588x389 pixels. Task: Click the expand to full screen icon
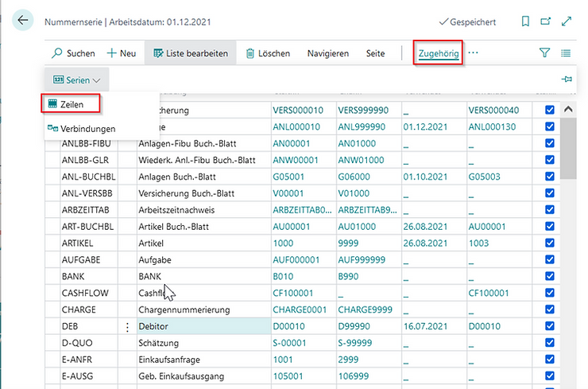tap(567, 22)
